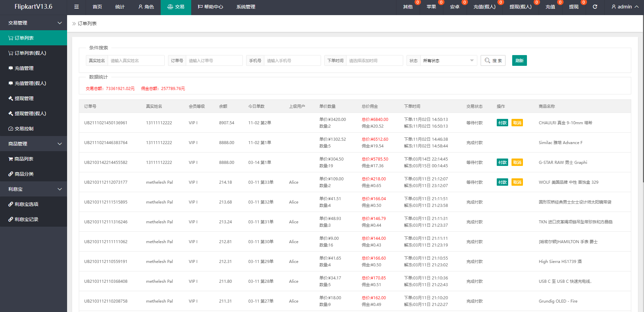The height and width of the screenshot is (312, 644).
Task: Open the 首页 top menu
Action: point(97,7)
